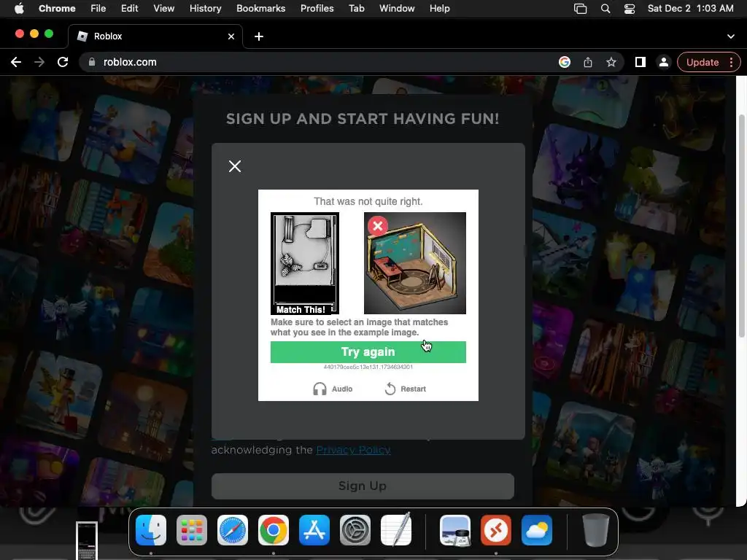Open Launchpad from the Dock
Viewport: 747px width, 560px height.
click(192, 530)
